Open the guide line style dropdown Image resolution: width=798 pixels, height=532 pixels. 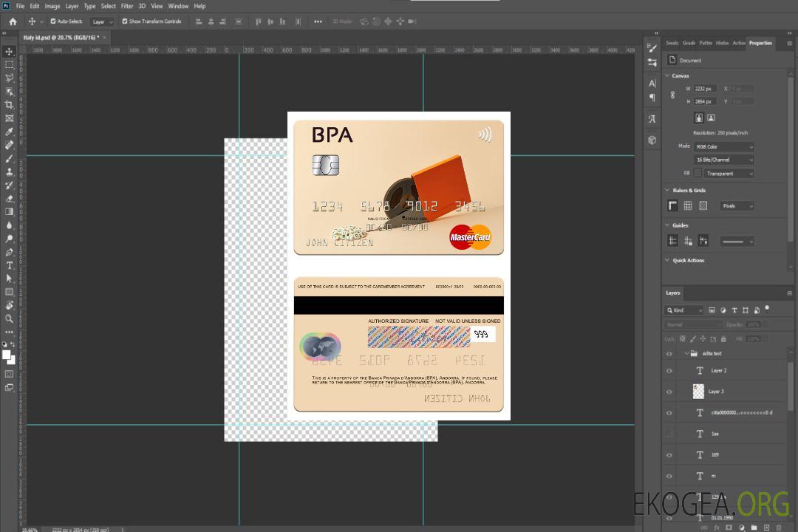[x=737, y=242]
